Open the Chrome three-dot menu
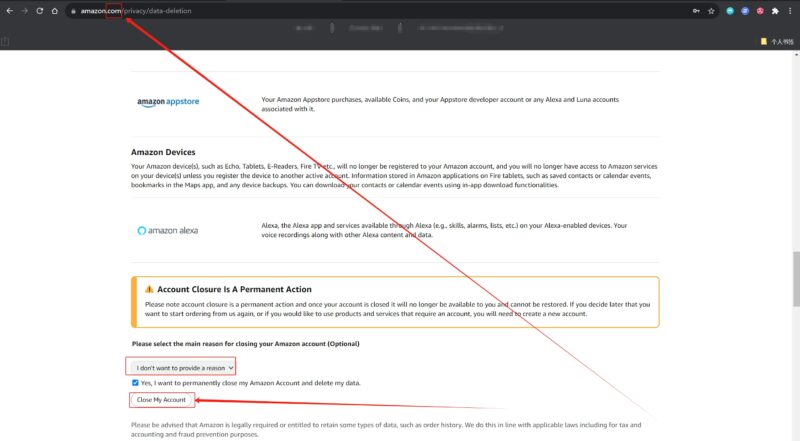 pyautogui.click(x=790, y=10)
